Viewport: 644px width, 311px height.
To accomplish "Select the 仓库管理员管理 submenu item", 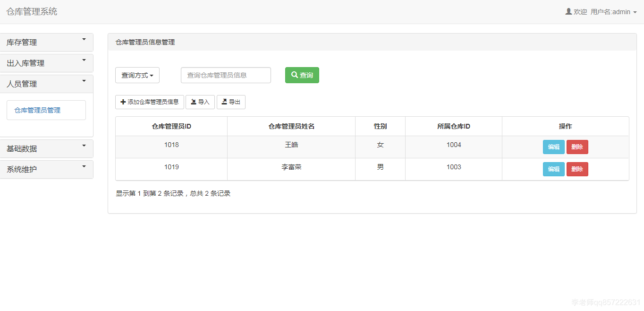I will pos(46,110).
